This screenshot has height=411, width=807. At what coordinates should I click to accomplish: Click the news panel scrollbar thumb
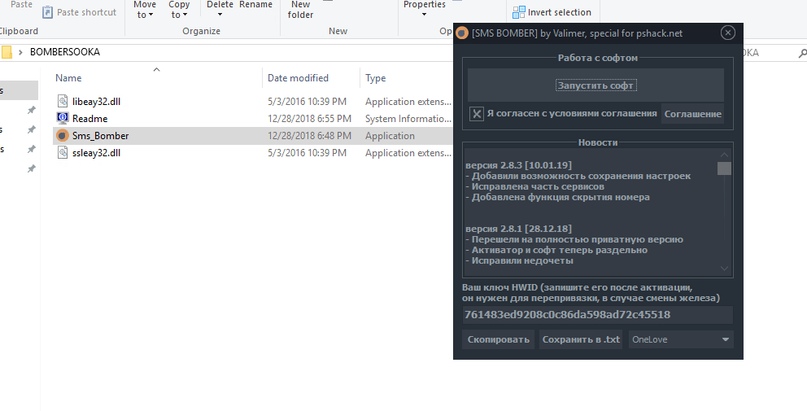coord(724,169)
